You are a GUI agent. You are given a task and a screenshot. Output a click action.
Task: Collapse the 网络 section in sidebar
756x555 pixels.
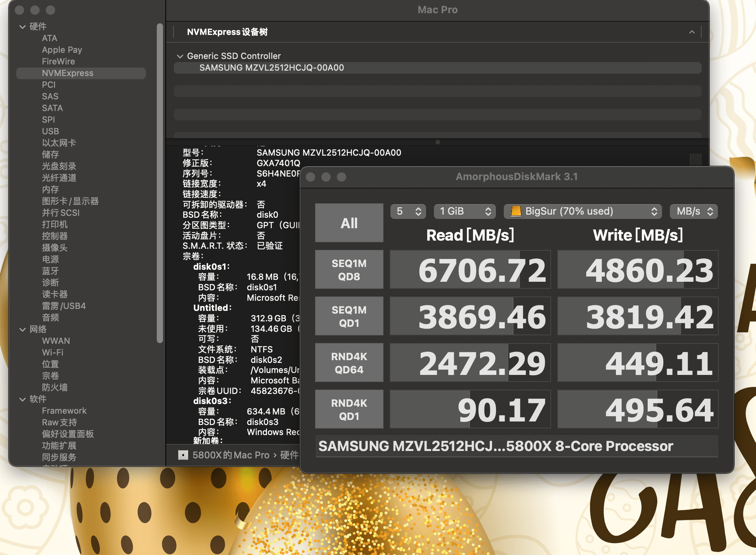coord(23,330)
